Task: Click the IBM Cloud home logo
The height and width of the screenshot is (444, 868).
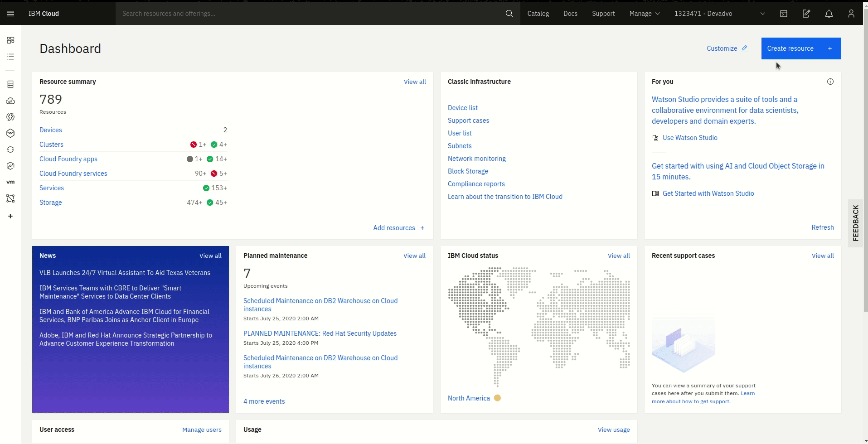Action: tap(44, 14)
